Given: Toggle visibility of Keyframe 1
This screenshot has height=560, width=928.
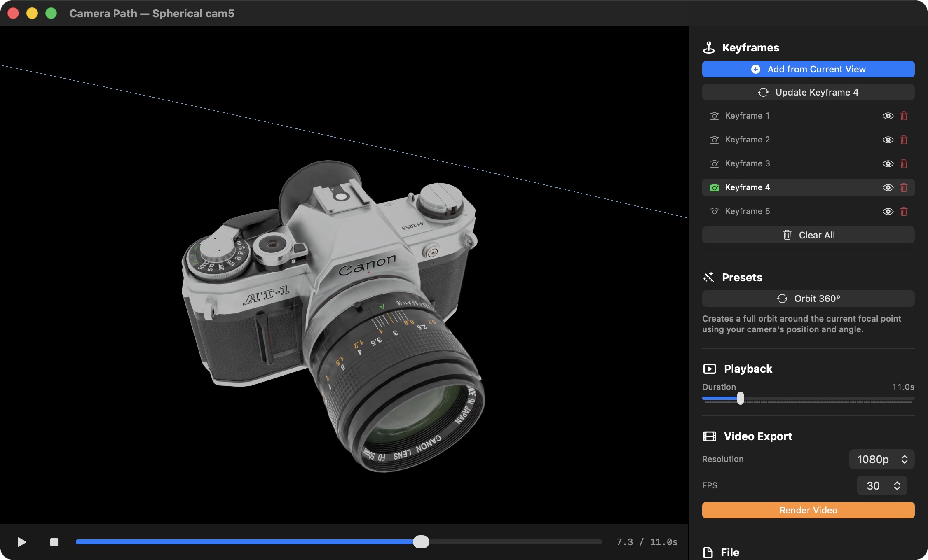Looking at the screenshot, I should tap(888, 116).
